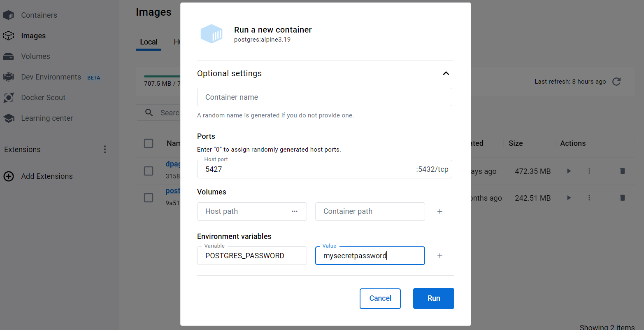Viewport: 644px width, 330px height.
Task: Open more actions for the 242.51 MB image
Action: coord(589,198)
